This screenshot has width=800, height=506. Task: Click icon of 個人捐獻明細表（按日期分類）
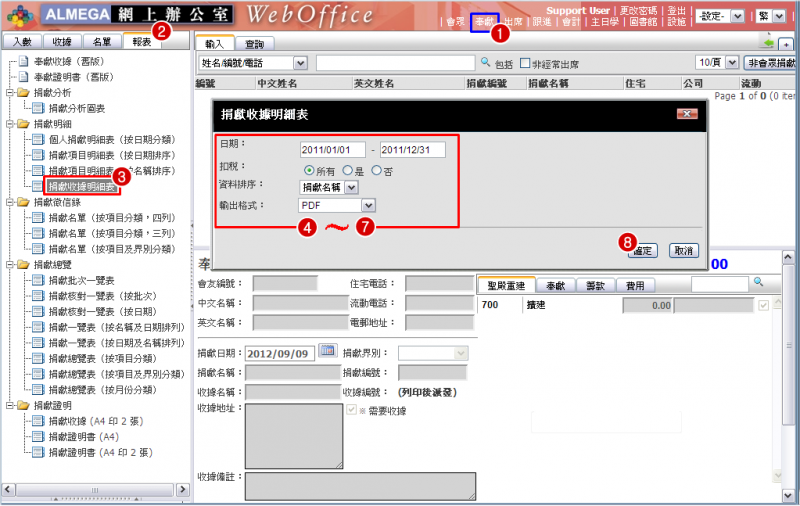38,139
